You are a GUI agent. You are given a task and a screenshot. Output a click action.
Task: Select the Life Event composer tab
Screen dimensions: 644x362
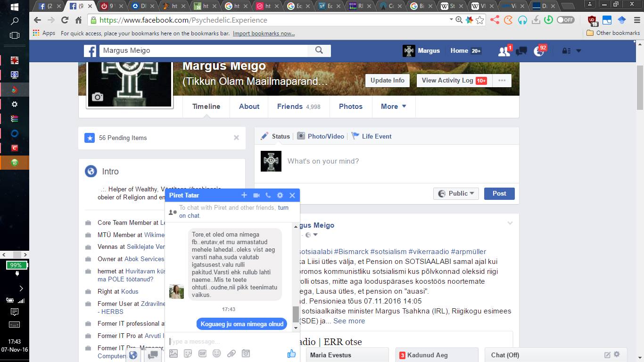(x=372, y=136)
